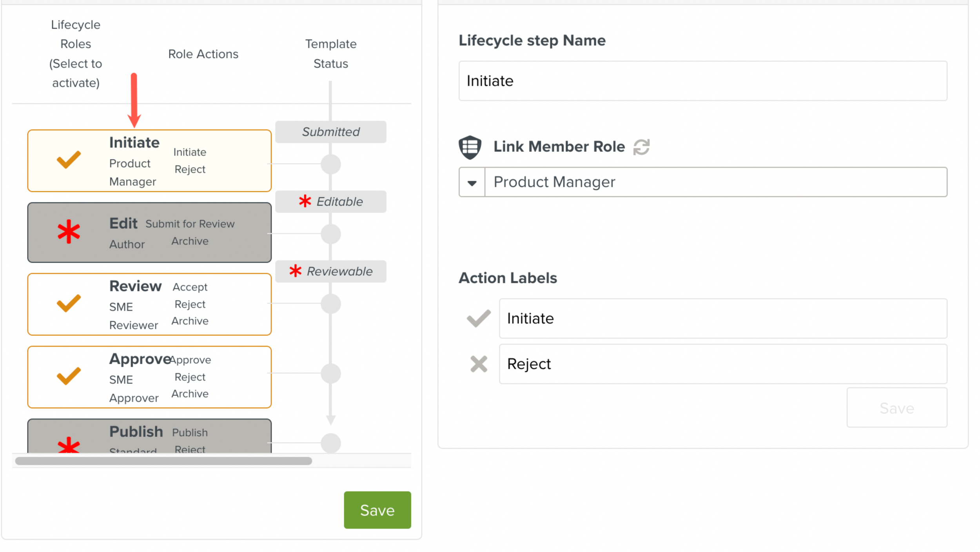Select the Reviewable template status
The width and height of the screenshot is (980, 552).
(330, 271)
